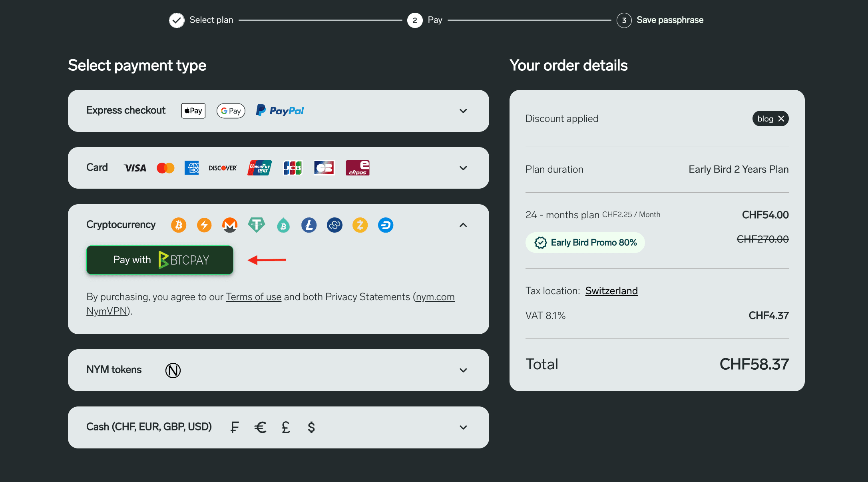Screen dimensions: 868x482
Task: Select the Tether coin icon
Action: pyautogui.click(x=256, y=225)
